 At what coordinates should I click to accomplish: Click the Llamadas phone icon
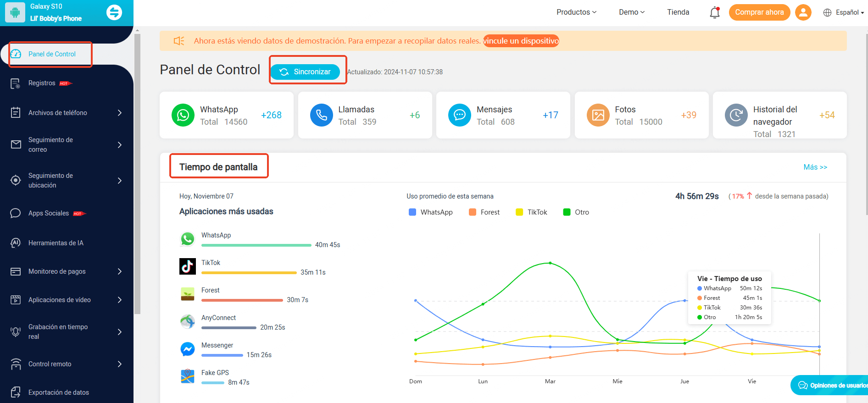(x=322, y=115)
